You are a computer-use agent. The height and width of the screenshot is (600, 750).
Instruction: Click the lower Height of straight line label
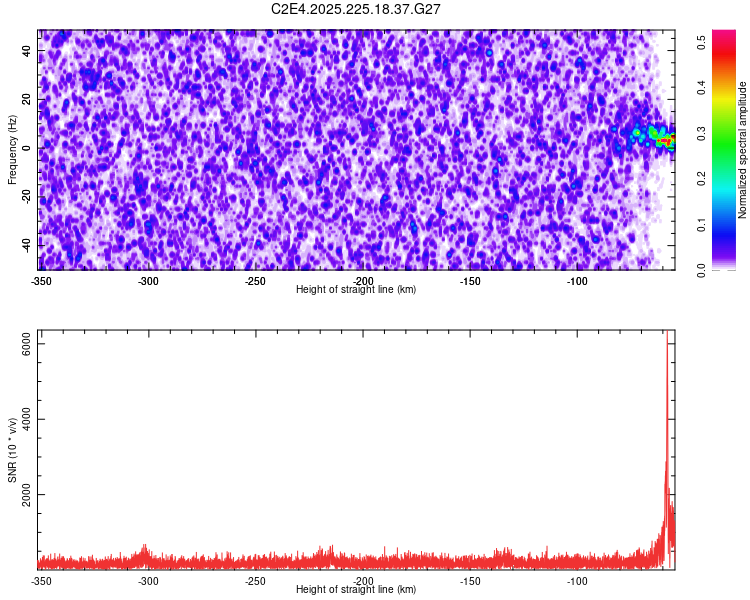click(356, 589)
